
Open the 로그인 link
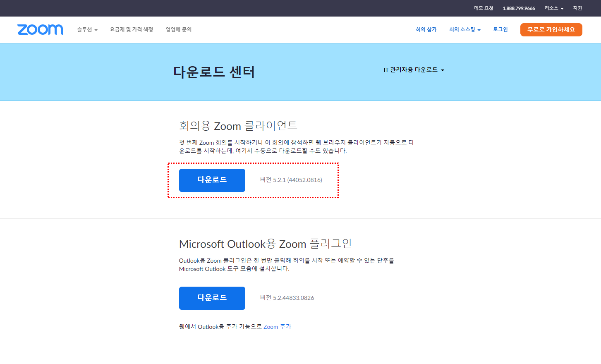(x=500, y=30)
